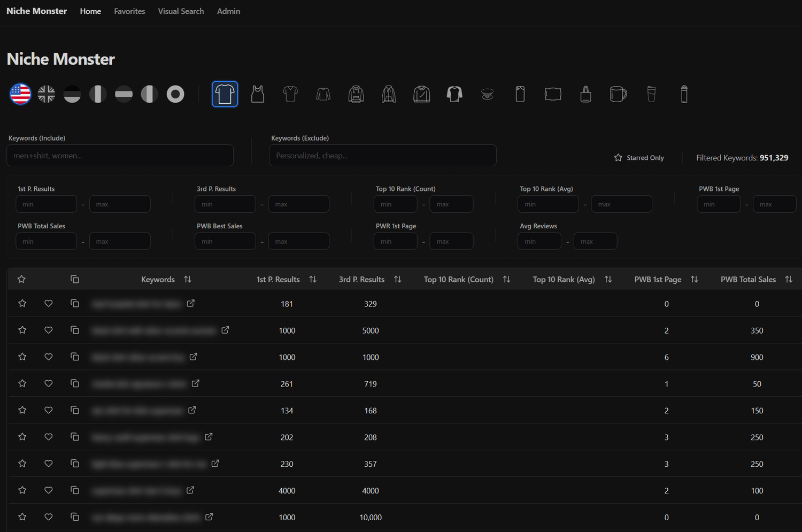Choose the zip hoodie product icon
This screenshot has height=532, width=802.
[389, 94]
